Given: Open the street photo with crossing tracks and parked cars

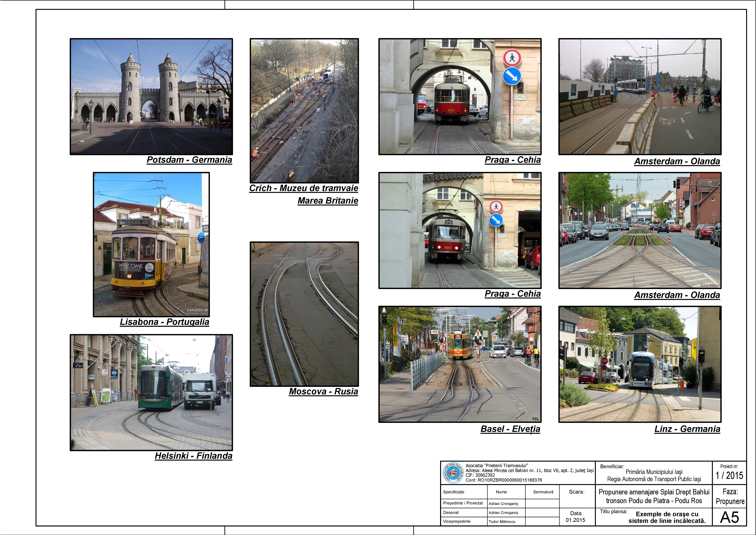Looking at the screenshot, I should [x=640, y=230].
